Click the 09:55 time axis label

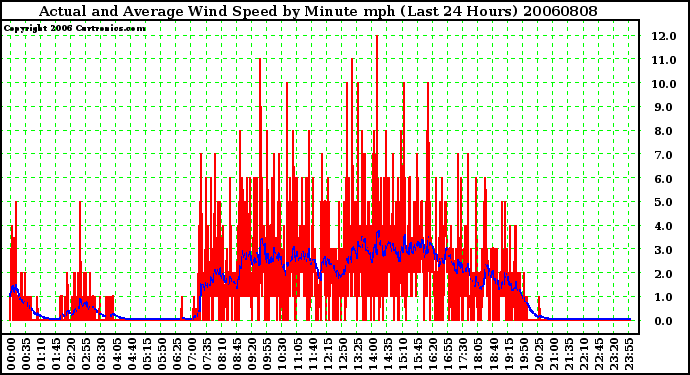tap(267, 354)
